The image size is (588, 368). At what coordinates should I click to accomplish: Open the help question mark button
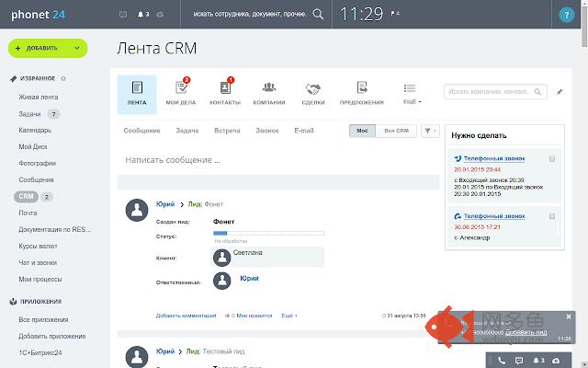(566, 15)
